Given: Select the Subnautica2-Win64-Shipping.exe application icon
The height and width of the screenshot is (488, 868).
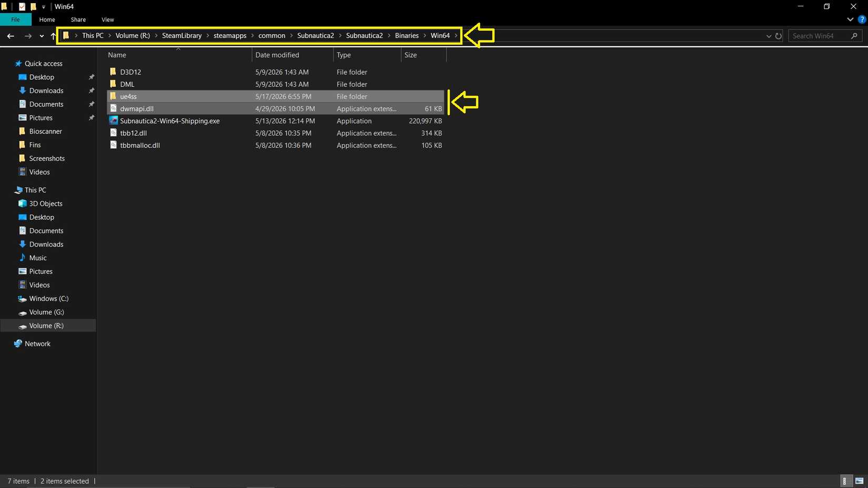Looking at the screenshot, I should click(113, 120).
